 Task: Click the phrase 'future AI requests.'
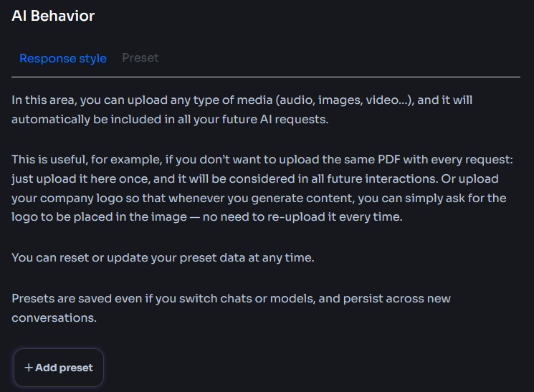click(275, 120)
